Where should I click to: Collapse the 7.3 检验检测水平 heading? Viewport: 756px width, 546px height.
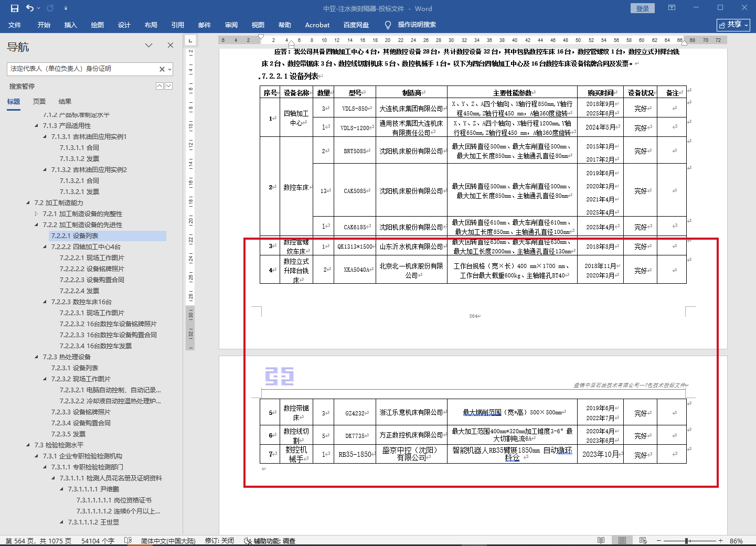[28, 445]
